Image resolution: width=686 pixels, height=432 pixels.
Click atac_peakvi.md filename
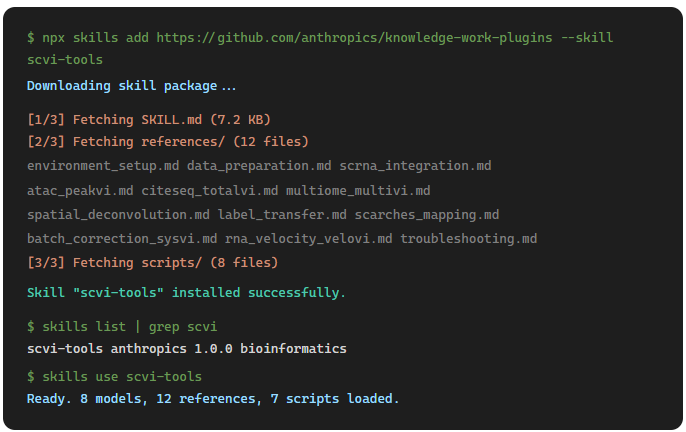pyautogui.click(x=80, y=190)
